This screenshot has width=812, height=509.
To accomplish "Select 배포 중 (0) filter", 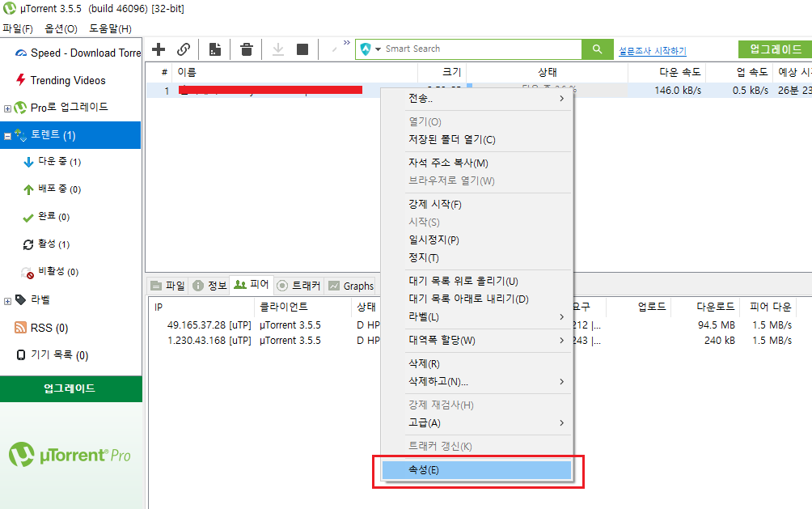I will click(x=52, y=189).
